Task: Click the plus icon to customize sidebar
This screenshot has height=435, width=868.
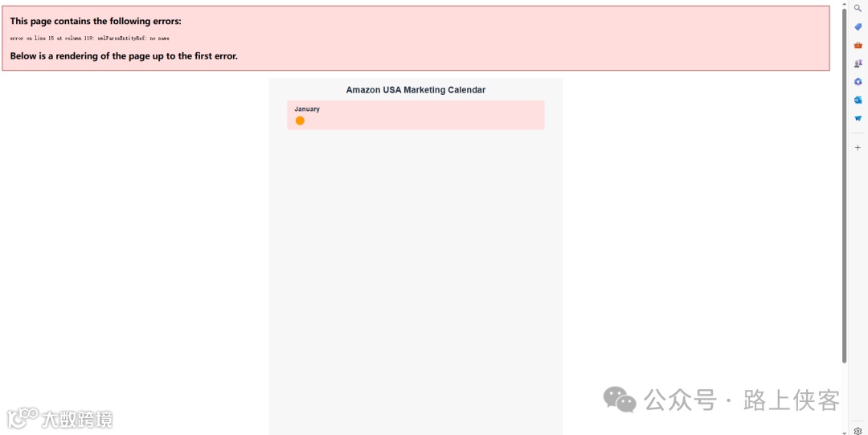Action: pos(858,147)
